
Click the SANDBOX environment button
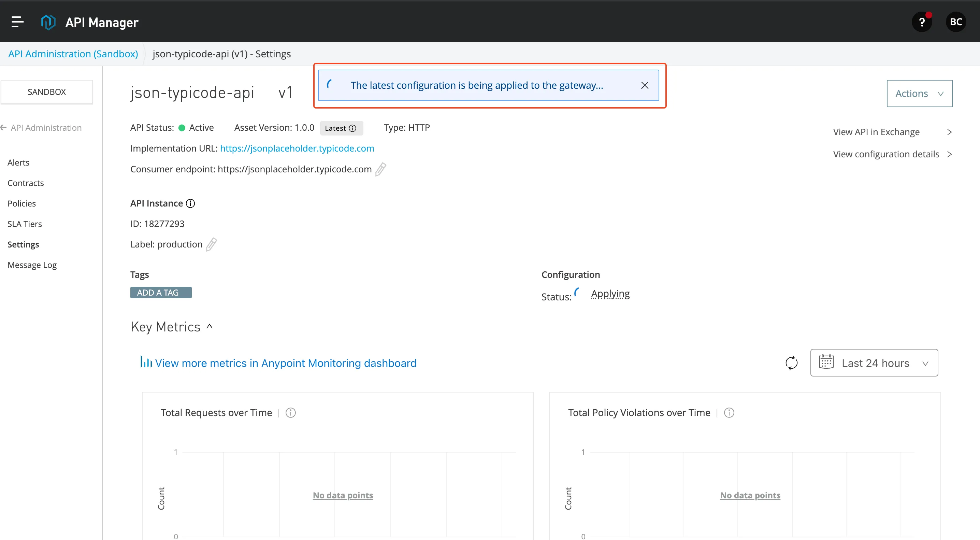tap(47, 92)
